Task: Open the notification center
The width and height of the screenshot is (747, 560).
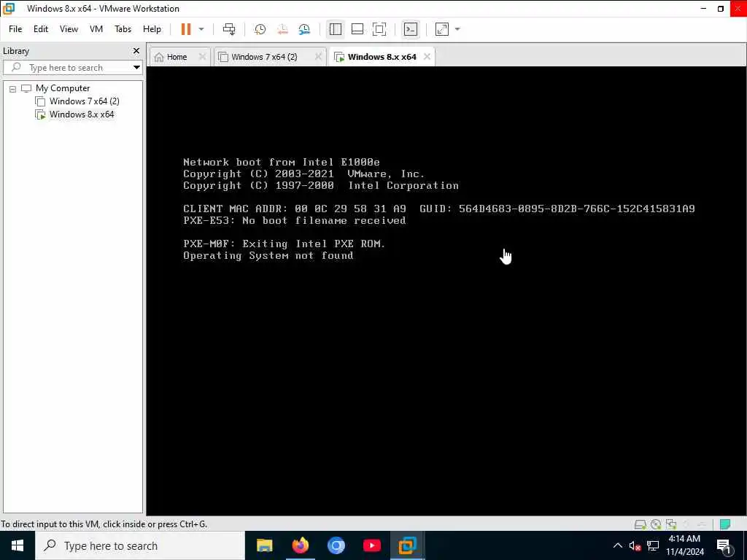Action: [724, 545]
